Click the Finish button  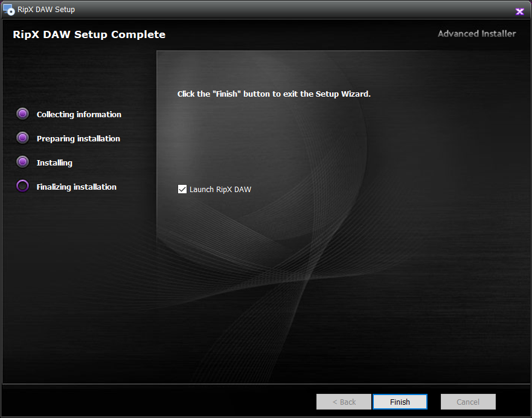(400, 402)
